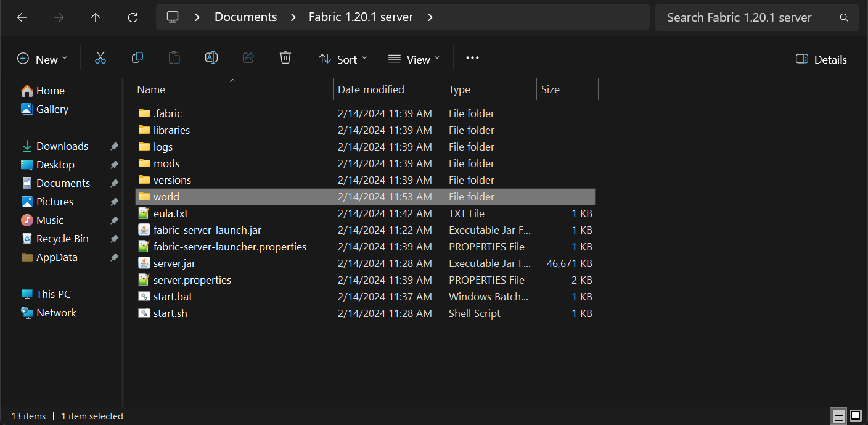Click the Windows Batch type cell
Image resolution: width=868 pixels, height=425 pixels.
click(x=488, y=297)
